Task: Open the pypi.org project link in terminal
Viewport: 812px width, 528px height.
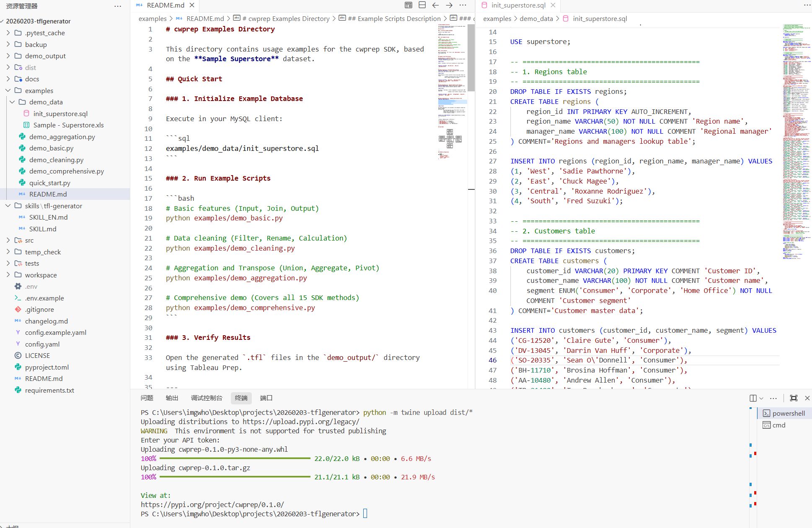Action: 212,505
